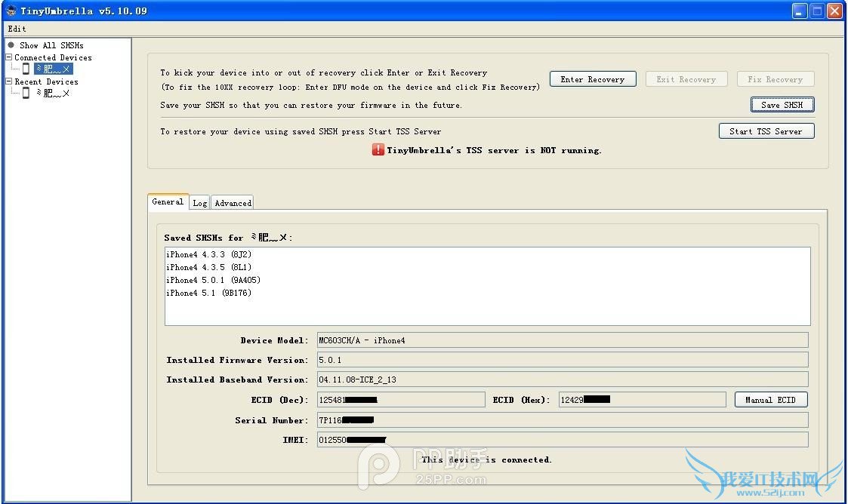Click the phone icon under Connected Devices

(26, 69)
